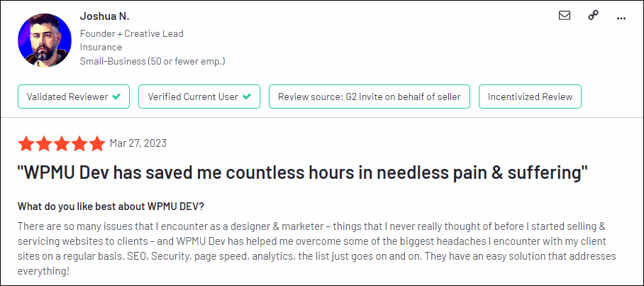Click the first star of the rating
The height and width of the screenshot is (286, 644).
tap(26, 143)
